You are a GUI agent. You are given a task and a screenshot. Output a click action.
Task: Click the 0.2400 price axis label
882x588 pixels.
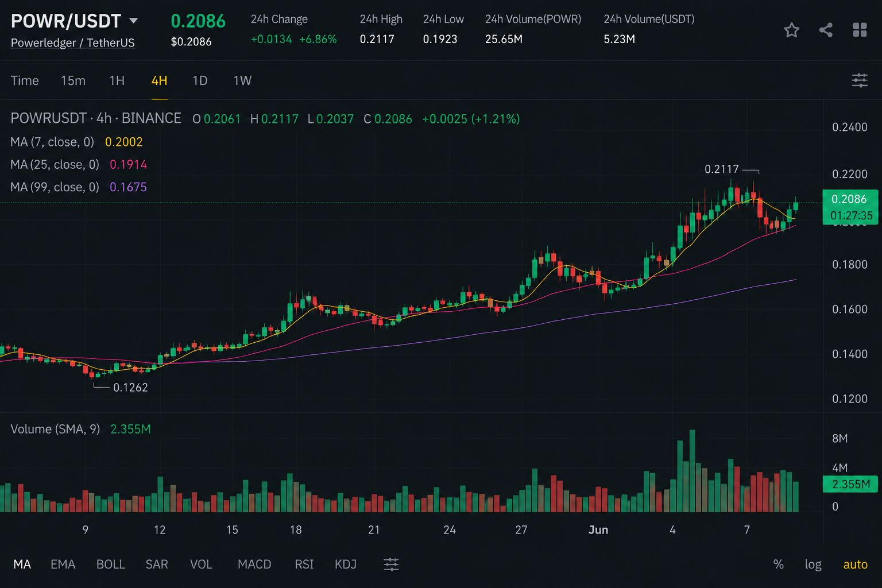tap(850, 127)
